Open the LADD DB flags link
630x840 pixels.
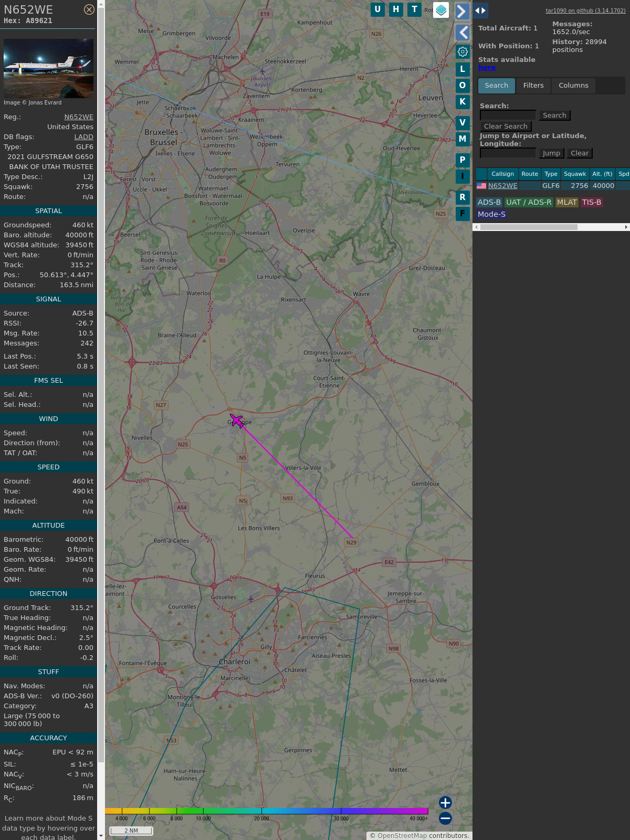click(x=83, y=137)
